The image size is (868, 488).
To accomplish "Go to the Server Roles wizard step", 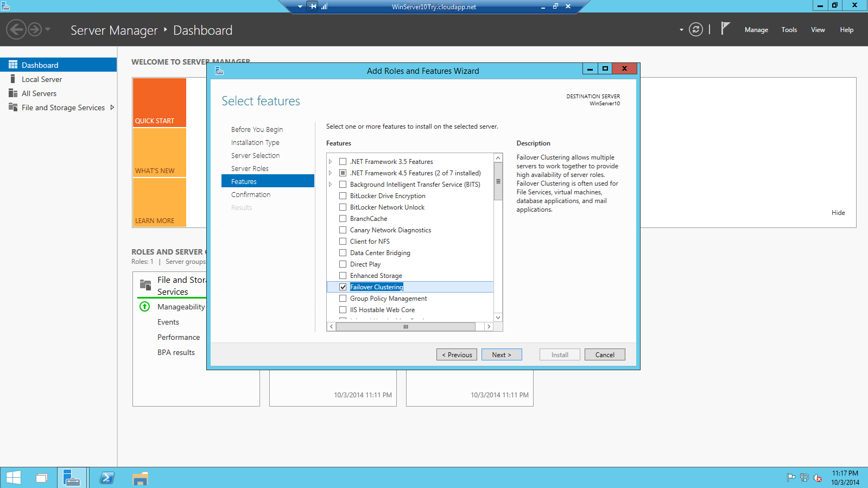I will click(x=250, y=169).
